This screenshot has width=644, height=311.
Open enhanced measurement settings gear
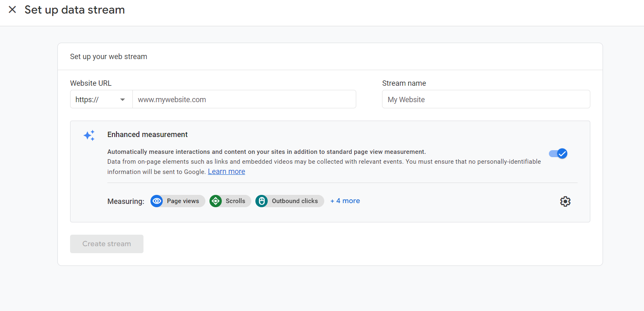pyautogui.click(x=565, y=201)
